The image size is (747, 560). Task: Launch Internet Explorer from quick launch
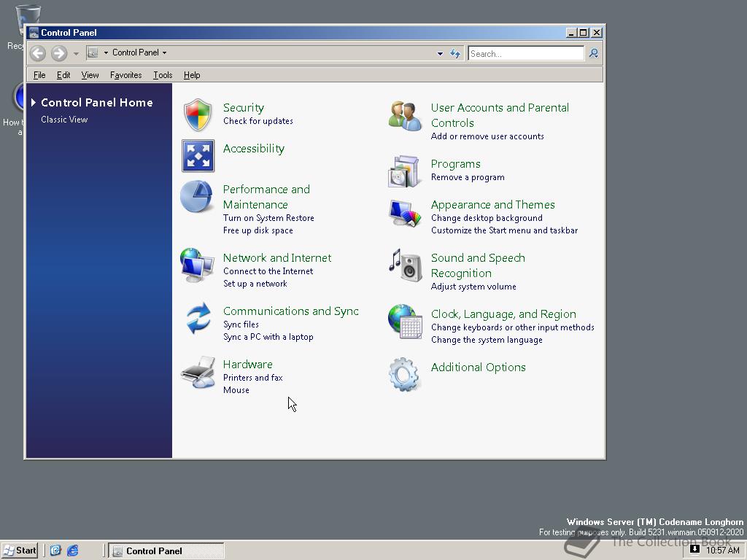pos(72,551)
